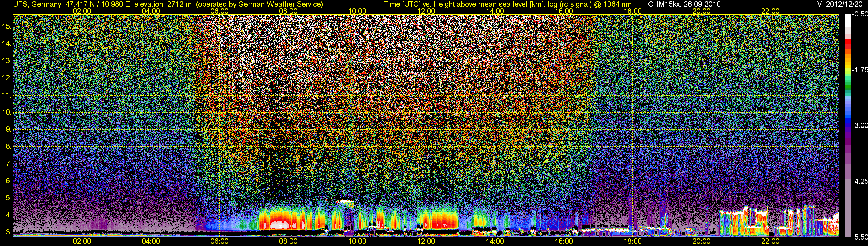This screenshot has width=868, height=246.
Task: Click 06:00 on the bottom time axis
Action: pyautogui.click(x=219, y=241)
